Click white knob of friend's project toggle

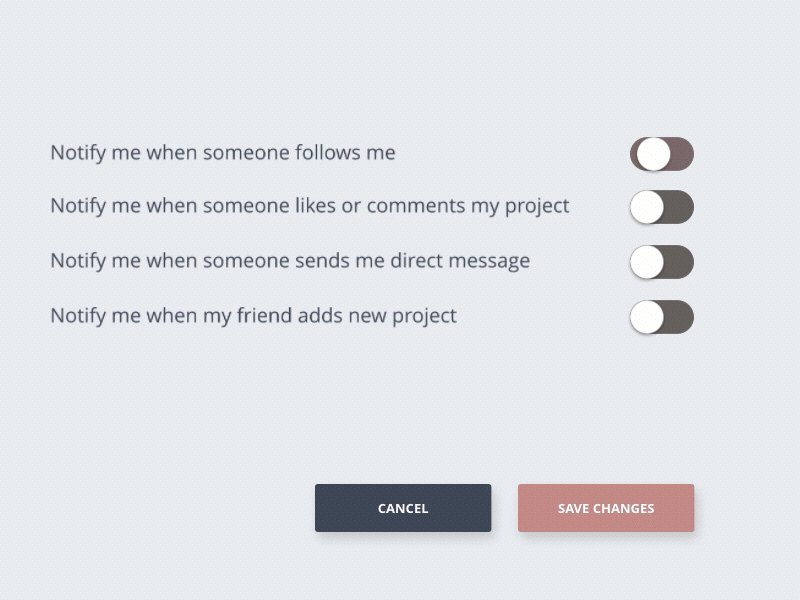coord(647,317)
